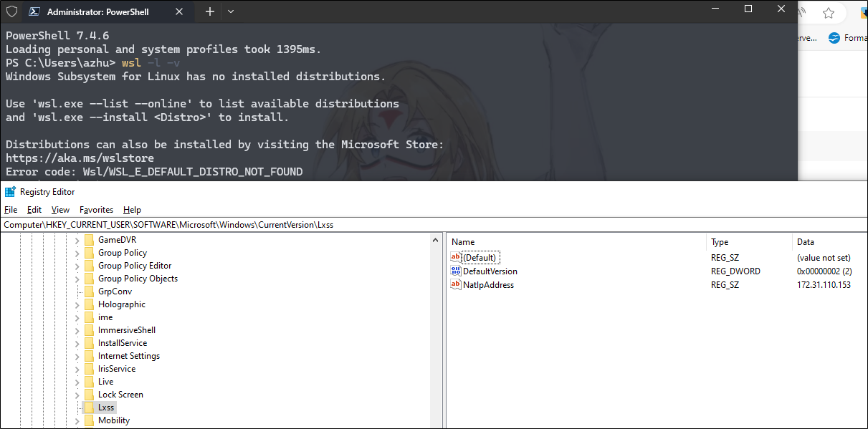This screenshot has height=429, width=868.
Task: Click the browser bookmark star icon
Action: (829, 13)
